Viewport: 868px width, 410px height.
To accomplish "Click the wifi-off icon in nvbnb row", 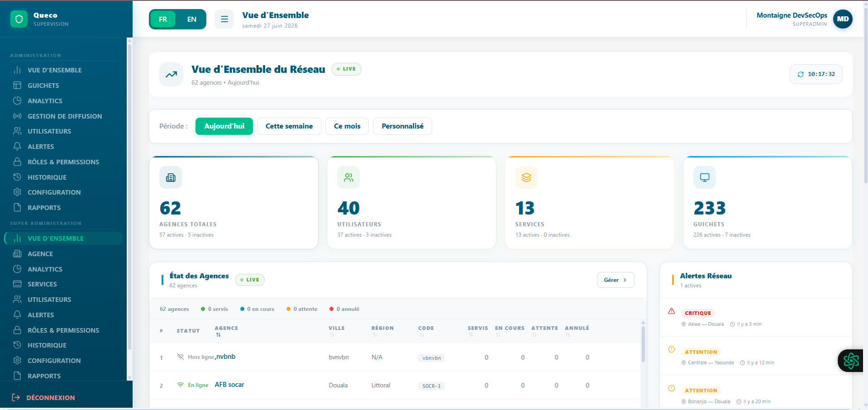I will point(180,357).
